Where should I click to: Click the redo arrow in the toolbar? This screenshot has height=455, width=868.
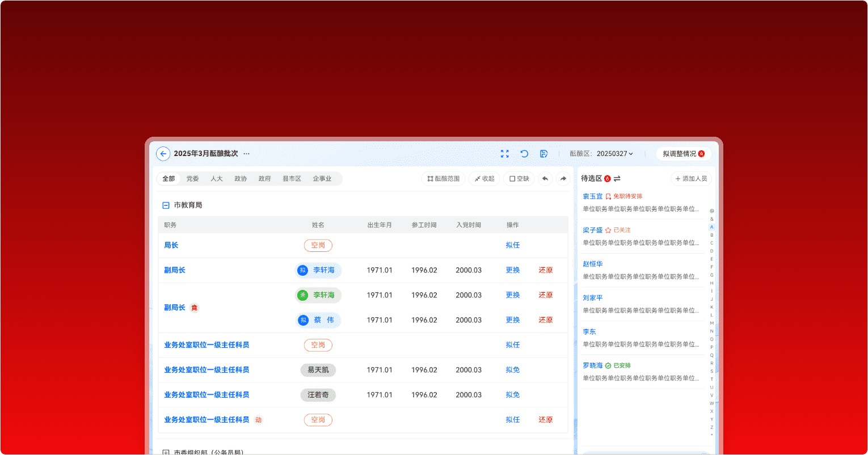pos(563,179)
